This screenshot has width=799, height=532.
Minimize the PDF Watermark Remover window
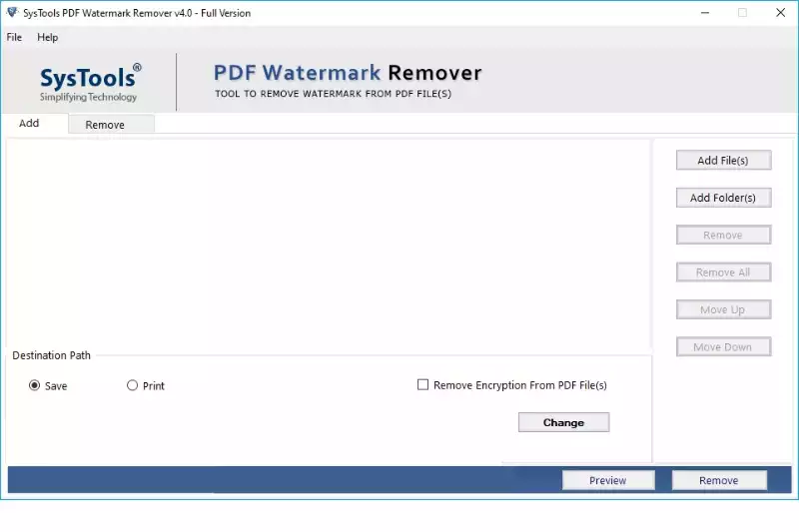(x=705, y=13)
